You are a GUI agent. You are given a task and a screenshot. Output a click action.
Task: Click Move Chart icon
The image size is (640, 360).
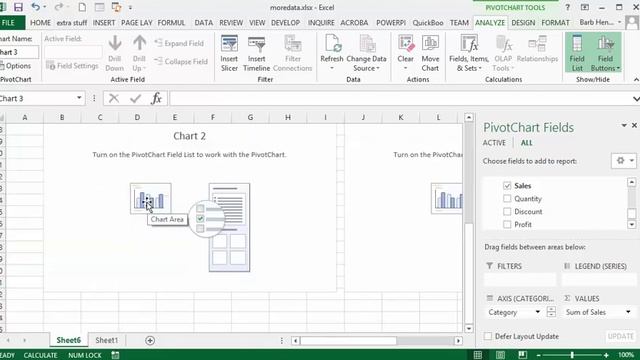[430, 44]
